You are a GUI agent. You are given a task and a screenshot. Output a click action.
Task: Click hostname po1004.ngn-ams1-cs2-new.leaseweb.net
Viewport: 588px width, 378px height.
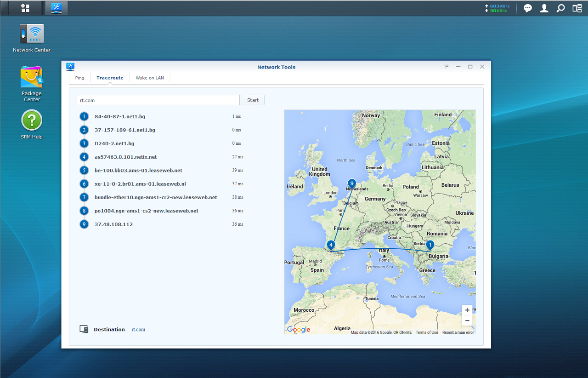point(147,211)
